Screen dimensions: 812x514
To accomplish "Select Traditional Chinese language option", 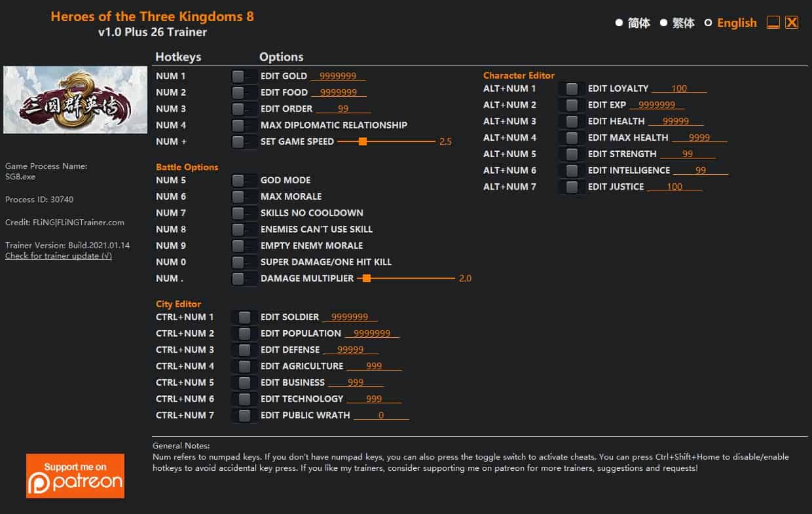I will [677, 23].
